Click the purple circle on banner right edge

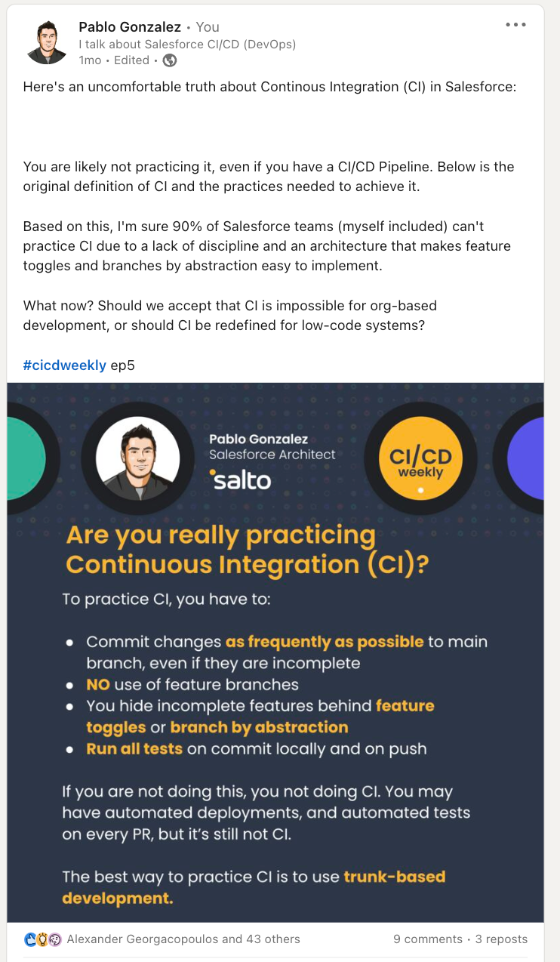pos(526,458)
